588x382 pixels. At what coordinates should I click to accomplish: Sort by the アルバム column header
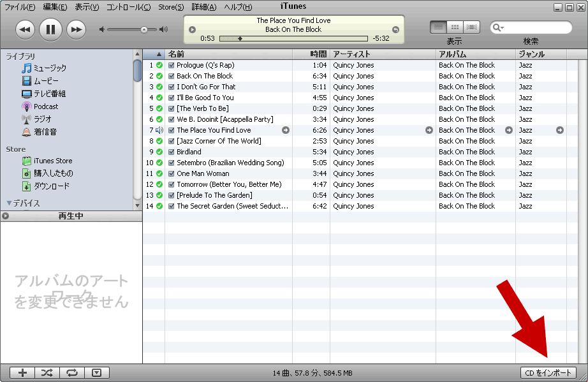[476, 54]
